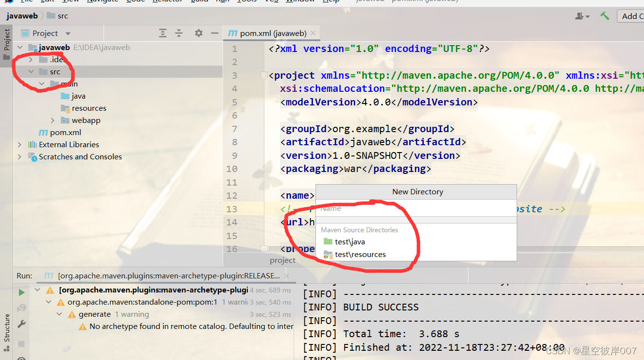Click the Add Configuration button
Screen dimensions: 644x360
click(631, 16)
